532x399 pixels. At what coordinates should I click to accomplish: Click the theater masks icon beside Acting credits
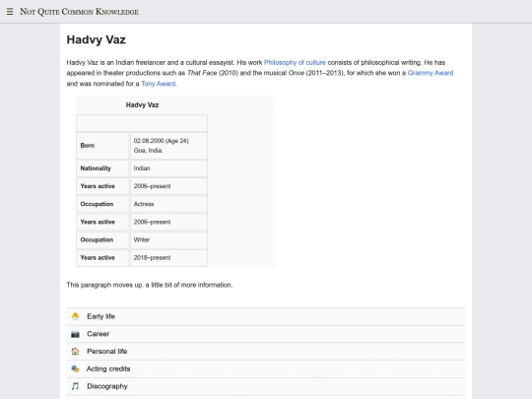pyautogui.click(x=75, y=368)
